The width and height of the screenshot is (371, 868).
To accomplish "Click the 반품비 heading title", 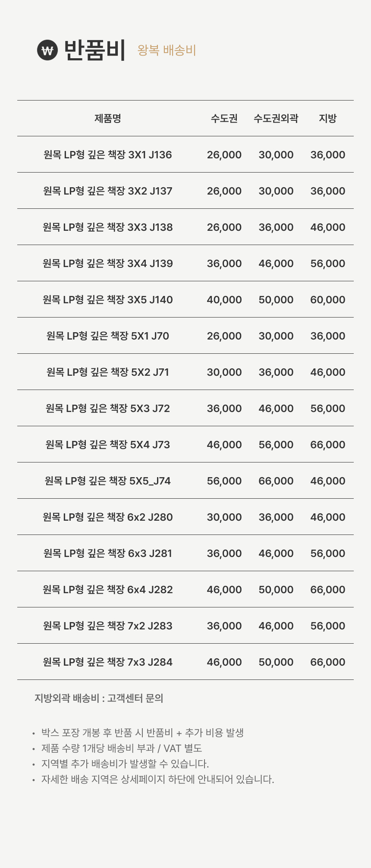I will [95, 50].
